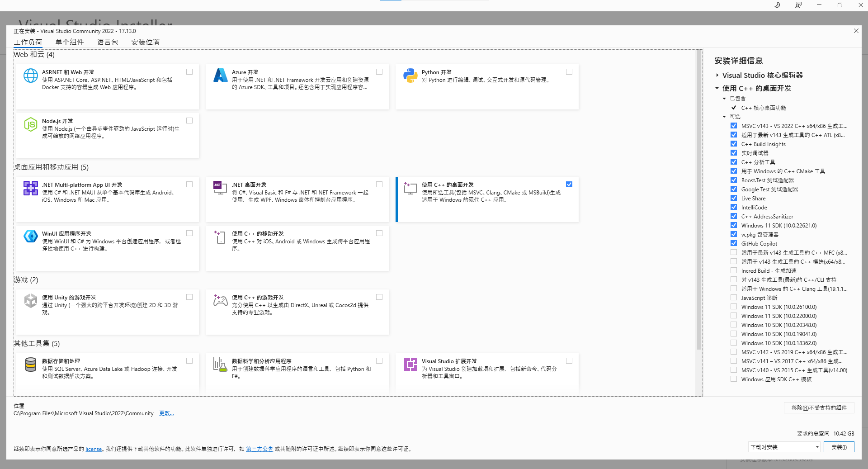Screen dimensions: 868x469
Task: Check the ASP.NET and Web workload
Action: (189, 72)
